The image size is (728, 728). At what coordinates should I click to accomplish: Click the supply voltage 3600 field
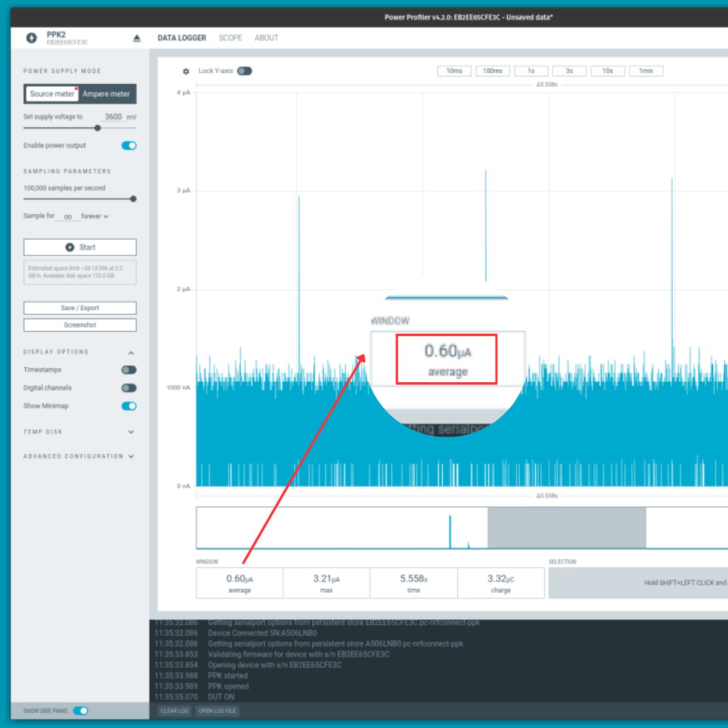tap(113, 116)
